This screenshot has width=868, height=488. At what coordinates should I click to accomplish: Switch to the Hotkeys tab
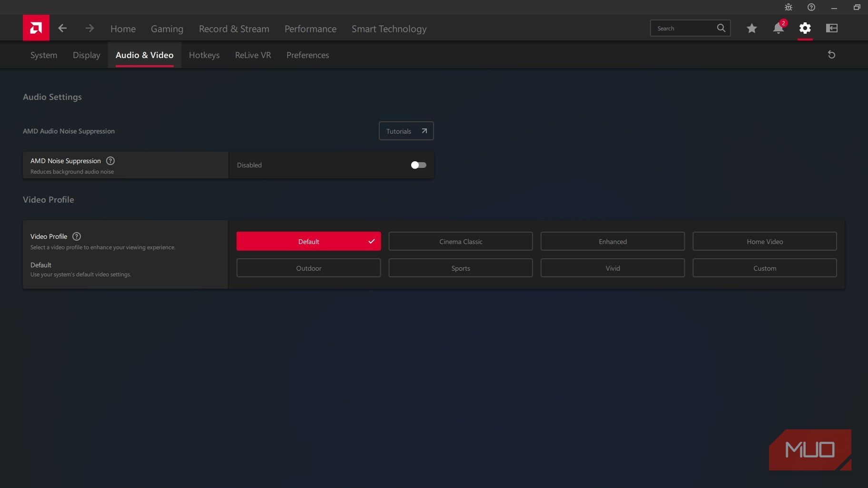point(204,55)
